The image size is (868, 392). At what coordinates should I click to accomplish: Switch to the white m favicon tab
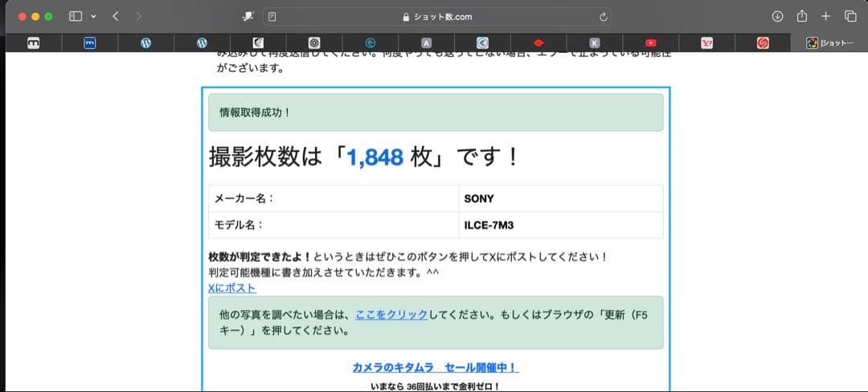(x=33, y=43)
